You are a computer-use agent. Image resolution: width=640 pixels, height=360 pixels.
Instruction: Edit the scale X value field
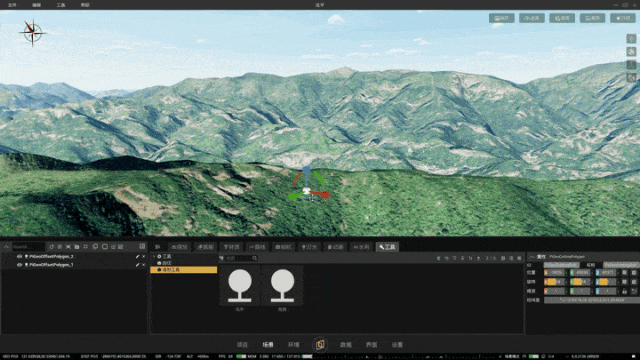click(554, 291)
